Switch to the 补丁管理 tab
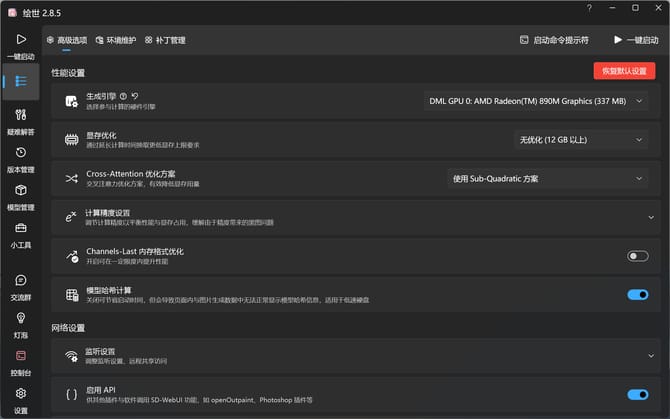Viewport: 670px width, 419px height. [x=165, y=40]
